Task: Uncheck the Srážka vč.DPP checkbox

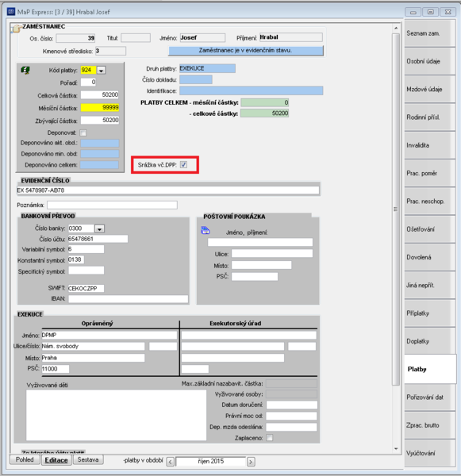Action: (x=184, y=164)
